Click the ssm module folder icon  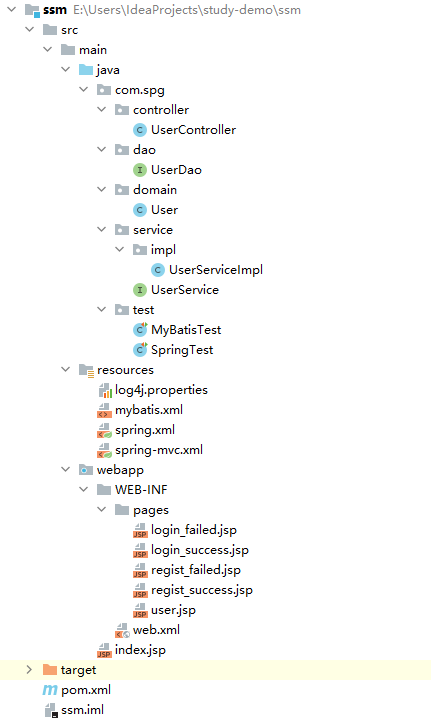(32, 10)
